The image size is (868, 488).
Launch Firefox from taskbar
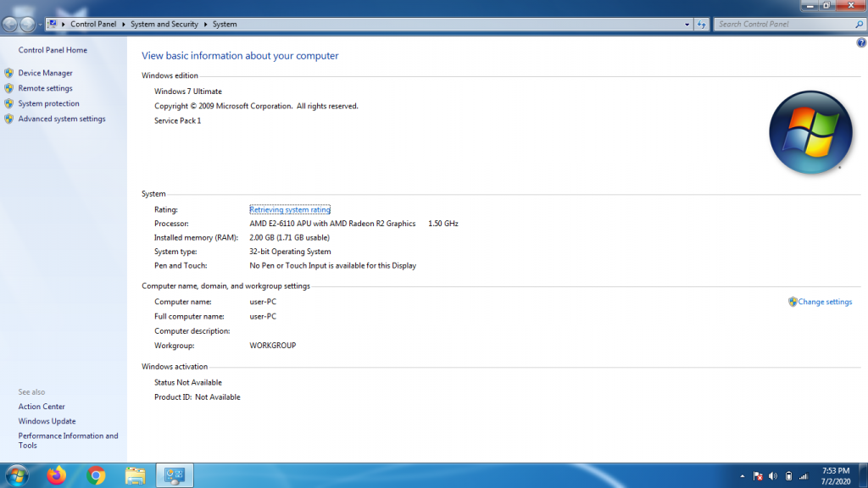point(57,475)
